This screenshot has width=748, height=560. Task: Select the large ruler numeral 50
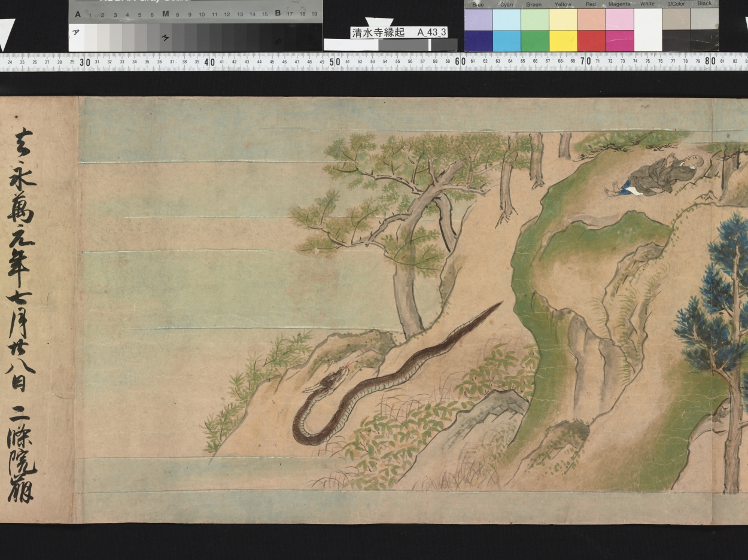335,62
